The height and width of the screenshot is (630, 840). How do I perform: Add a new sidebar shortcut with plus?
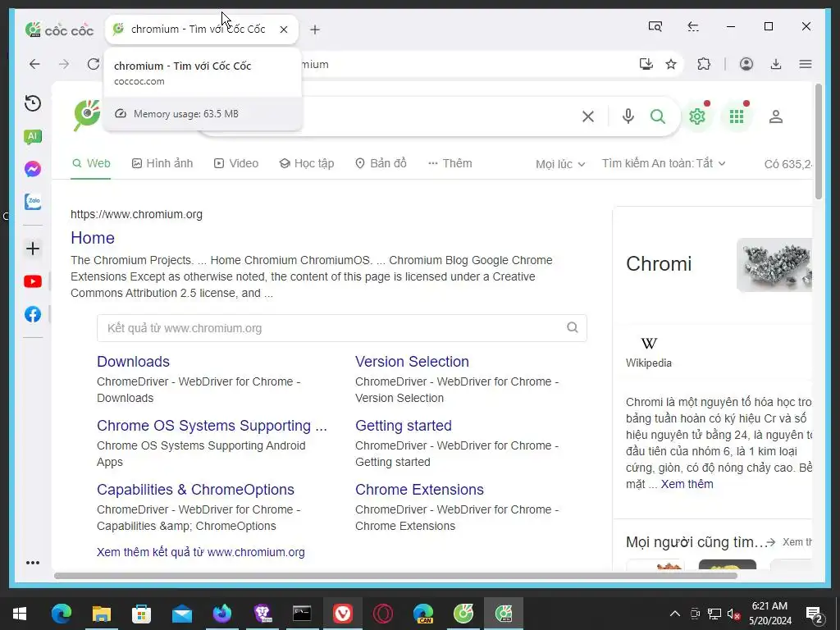(x=33, y=249)
